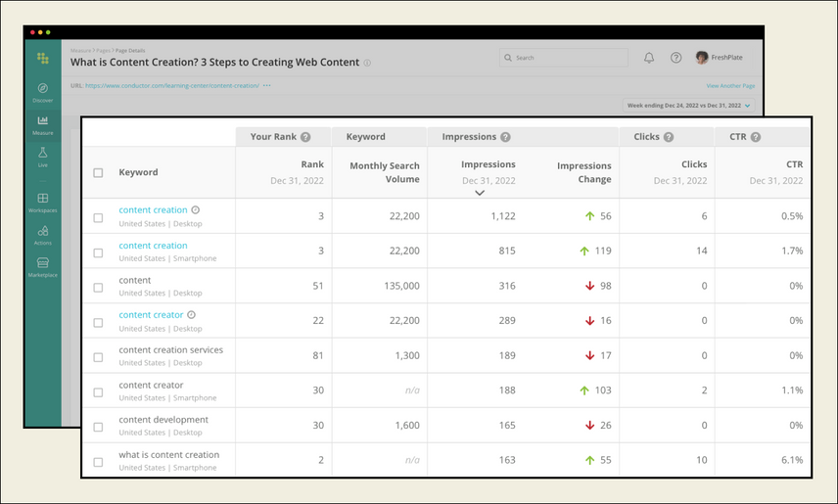Click the FreshPlate user avatar
The image size is (838, 504).
[702, 57]
